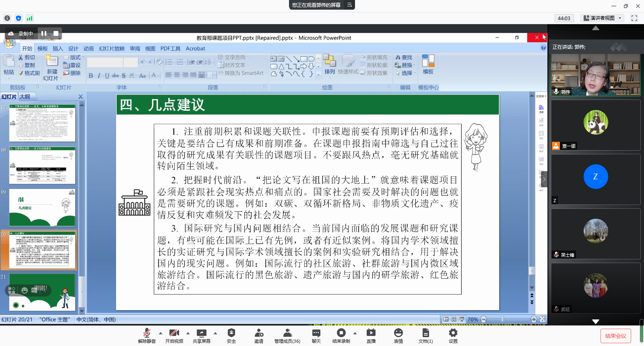
Task: Open the 插入 ribbon tab
Action: (x=58, y=49)
